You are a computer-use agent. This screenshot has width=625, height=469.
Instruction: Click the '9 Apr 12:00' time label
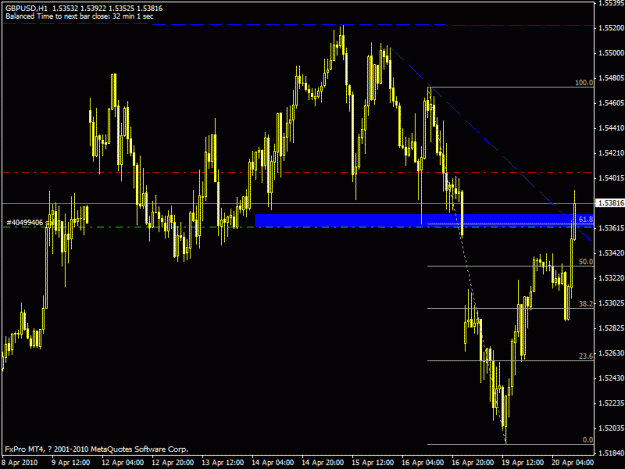(x=71, y=463)
